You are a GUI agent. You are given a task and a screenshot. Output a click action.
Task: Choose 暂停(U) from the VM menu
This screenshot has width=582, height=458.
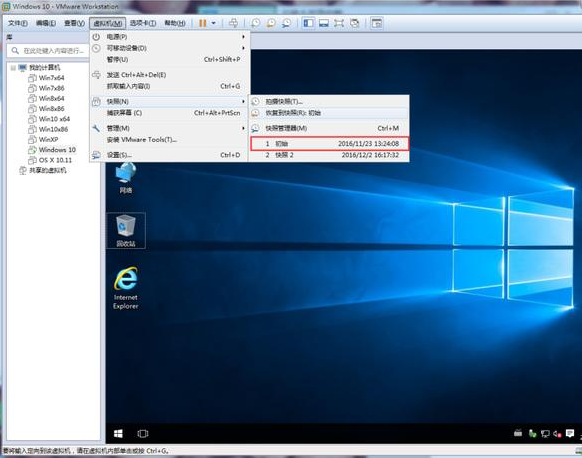coord(169,59)
